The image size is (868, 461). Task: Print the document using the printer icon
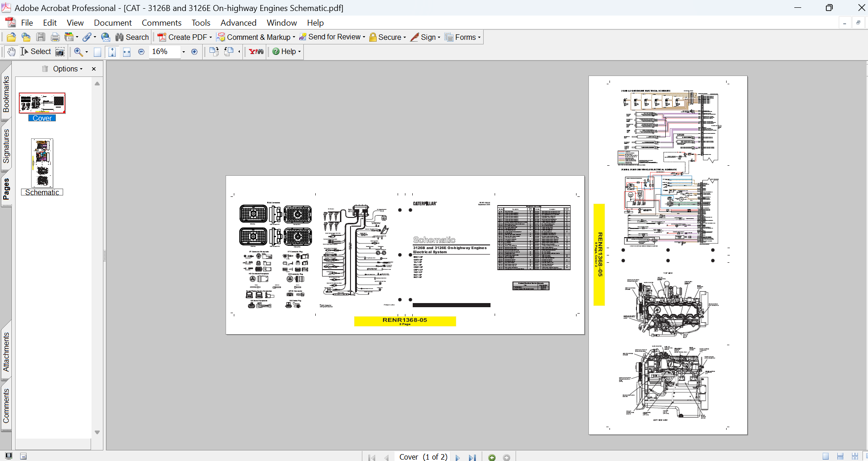click(55, 37)
